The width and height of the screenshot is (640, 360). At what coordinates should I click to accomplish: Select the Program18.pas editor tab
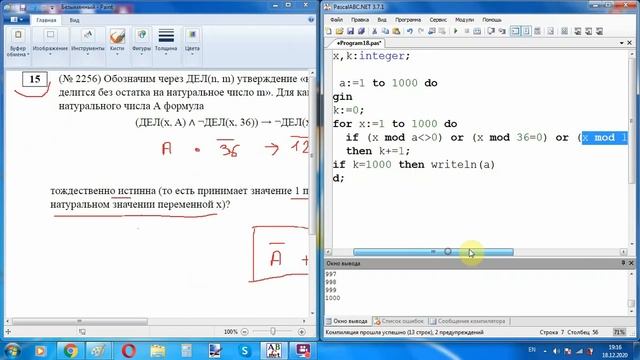[x=358, y=43]
